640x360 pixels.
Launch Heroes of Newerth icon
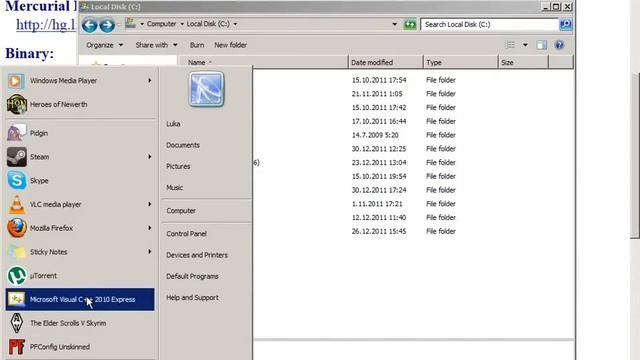[16, 104]
